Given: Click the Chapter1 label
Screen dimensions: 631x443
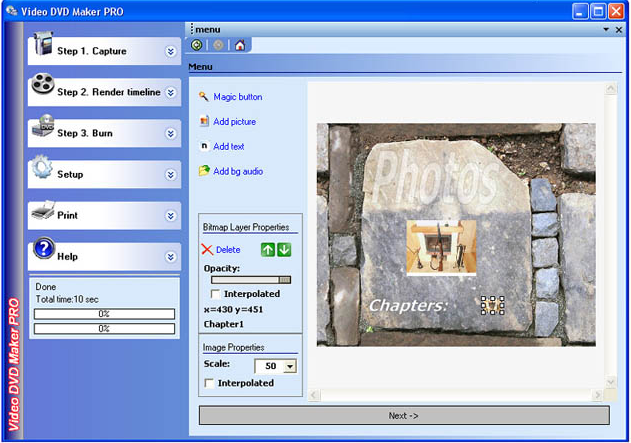Looking at the screenshot, I should pos(223,324).
